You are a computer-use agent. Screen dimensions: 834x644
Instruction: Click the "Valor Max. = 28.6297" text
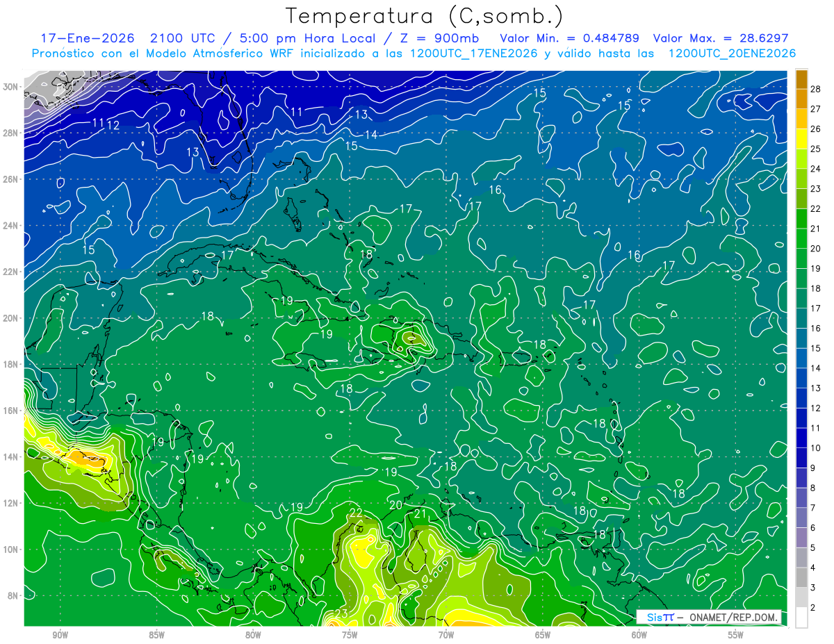pyautogui.click(x=720, y=38)
